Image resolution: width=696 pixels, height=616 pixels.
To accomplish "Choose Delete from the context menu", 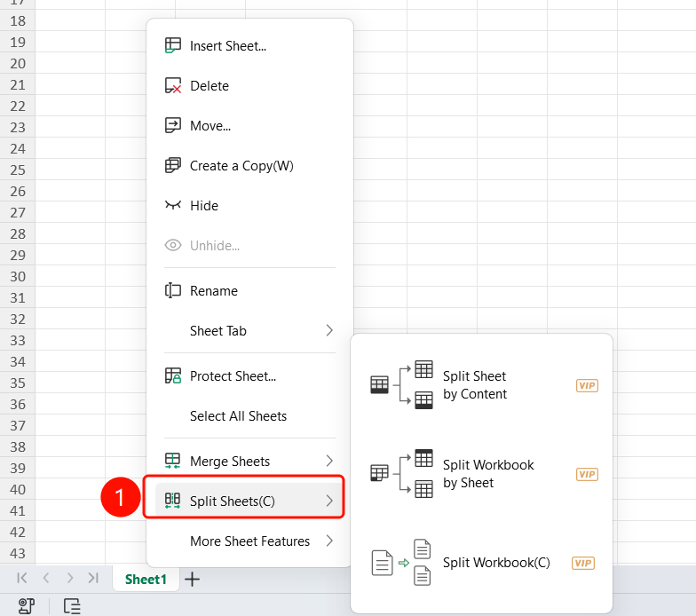I will tap(250, 85).
